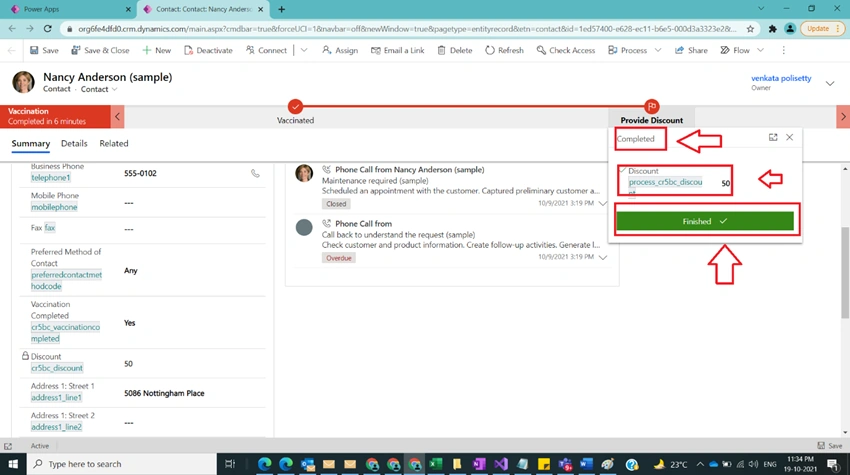Switch to the Summary tab
The image size is (850, 475).
tap(31, 144)
